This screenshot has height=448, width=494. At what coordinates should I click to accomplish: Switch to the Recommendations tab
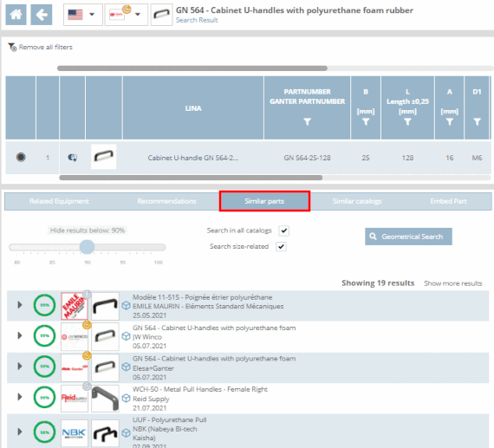(166, 201)
